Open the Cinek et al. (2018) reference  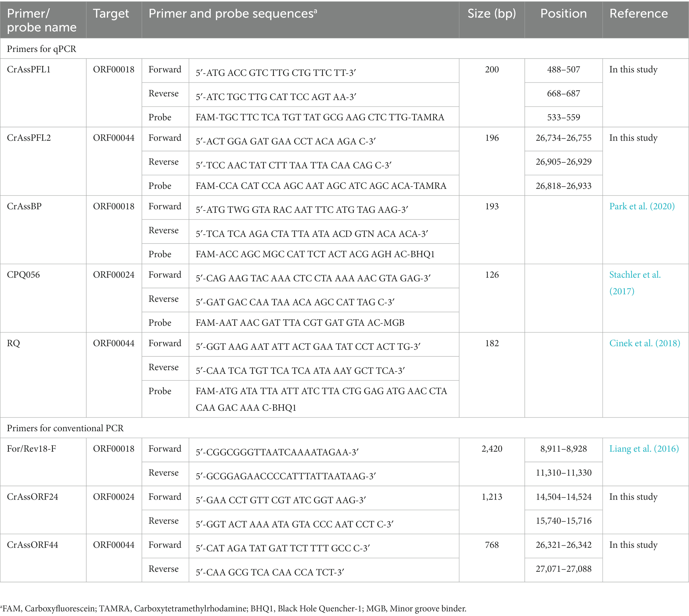pyautogui.click(x=644, y=343)
